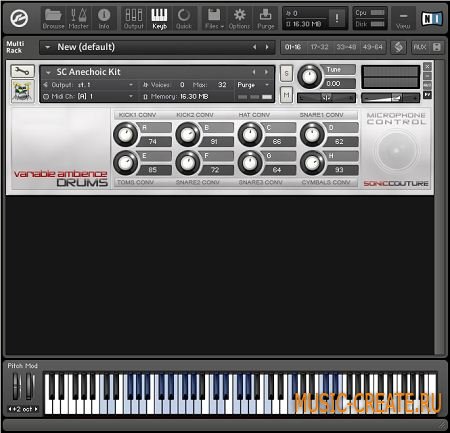Toggle the AUX sends display

tap(420, 47)
